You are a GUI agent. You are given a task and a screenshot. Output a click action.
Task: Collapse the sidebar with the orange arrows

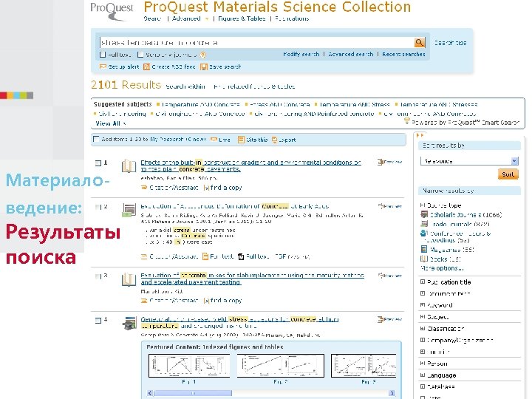click(x=420, y=135)
